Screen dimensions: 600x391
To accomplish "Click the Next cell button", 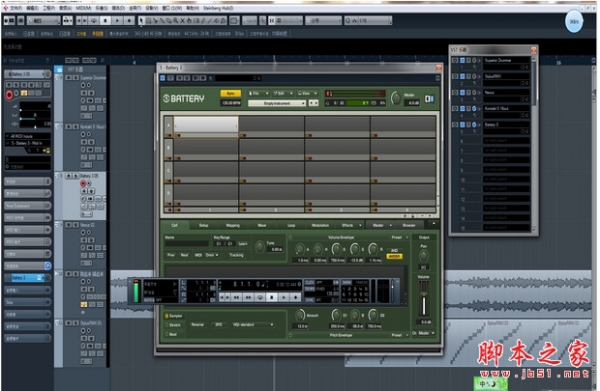I will [x=184, y=255].
